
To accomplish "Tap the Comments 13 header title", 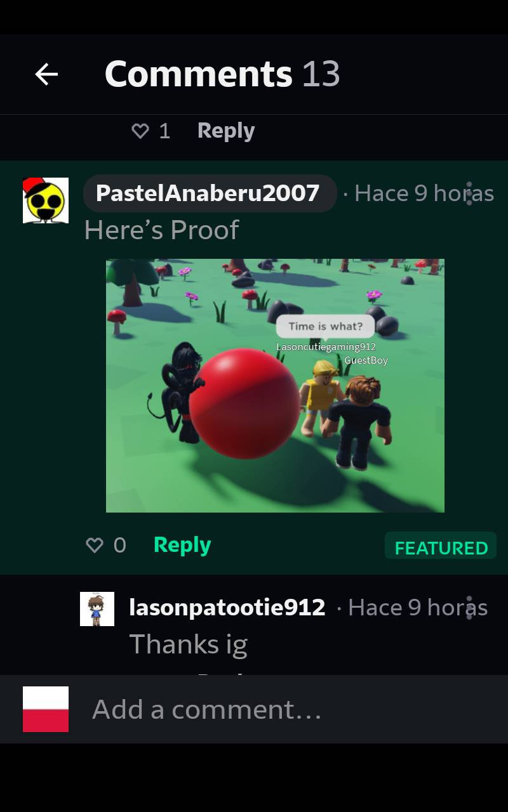I will click(x=222, y=74).
